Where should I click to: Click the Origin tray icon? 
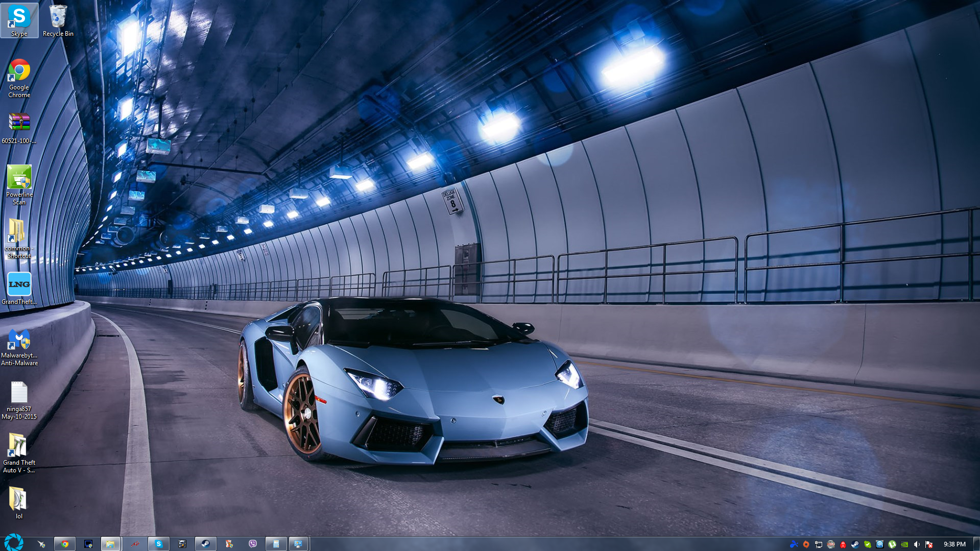pyautogui.click(x=806, y=544)
